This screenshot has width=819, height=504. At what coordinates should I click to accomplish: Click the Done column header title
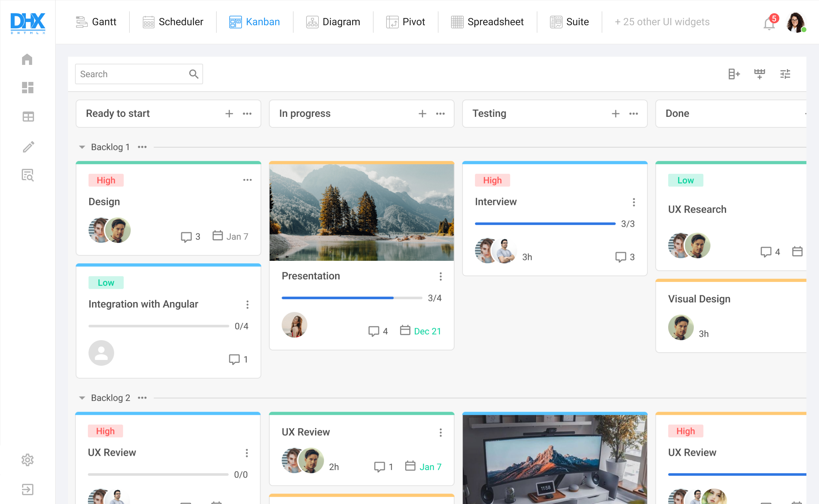677,114
